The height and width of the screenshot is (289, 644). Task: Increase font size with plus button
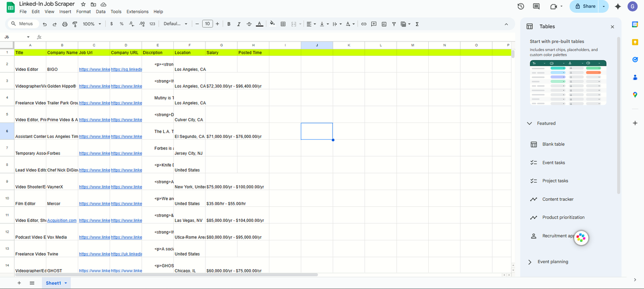coord(217,24)
